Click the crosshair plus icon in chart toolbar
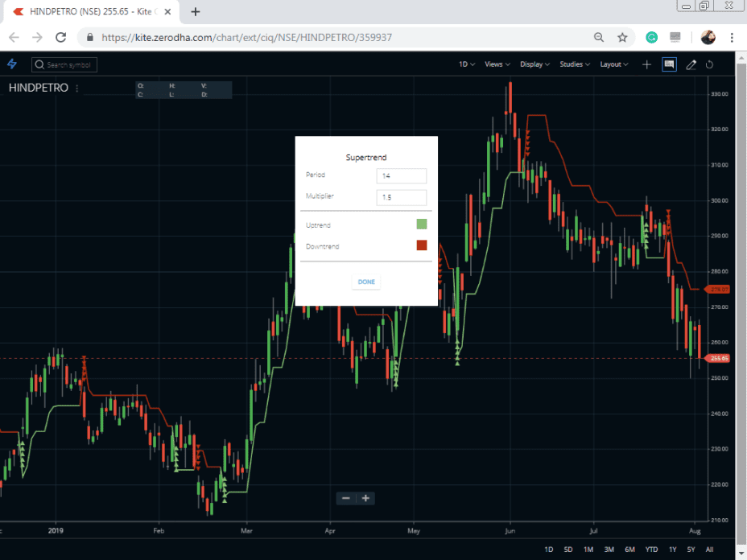Image resolution: width=747 pixels, height=560 pixels. click(647, 64)
